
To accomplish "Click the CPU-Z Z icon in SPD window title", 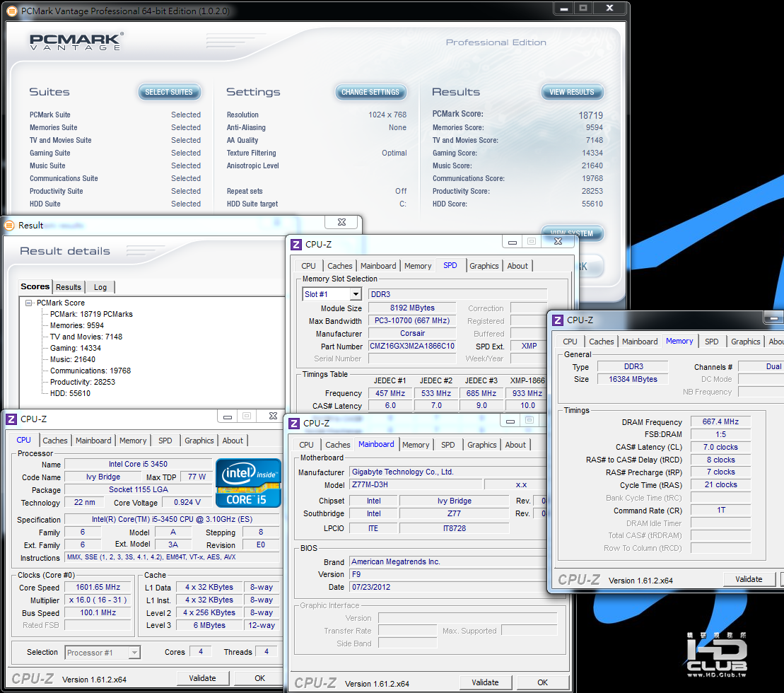I will coord(296,245).
